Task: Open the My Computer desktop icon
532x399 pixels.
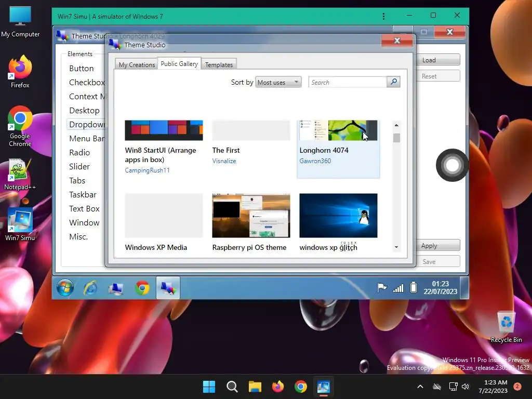Action: pos(20,21)
